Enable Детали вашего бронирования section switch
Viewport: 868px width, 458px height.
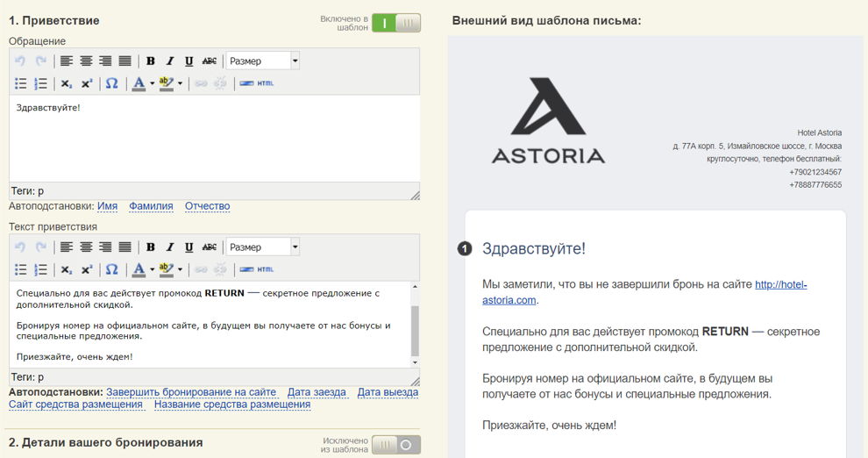396,445
